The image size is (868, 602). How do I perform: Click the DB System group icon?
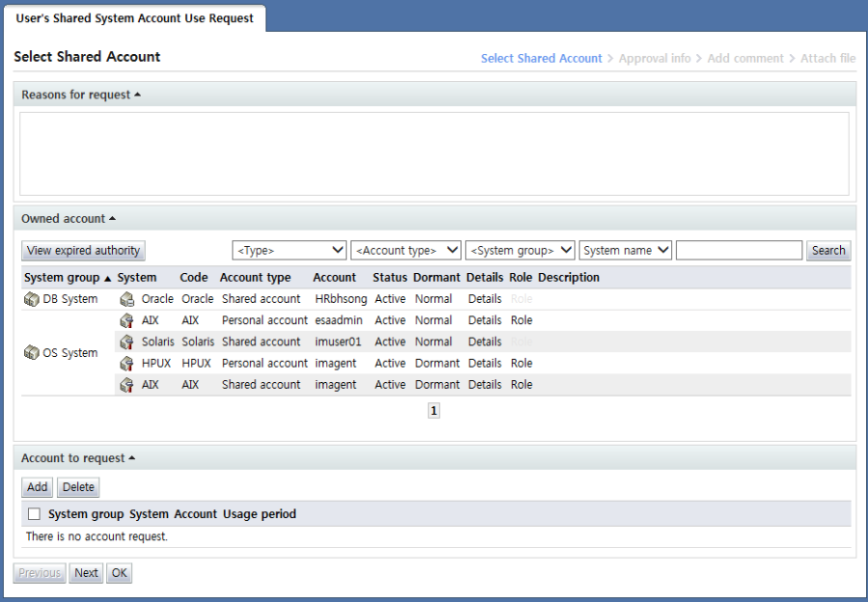click(32, 299)
